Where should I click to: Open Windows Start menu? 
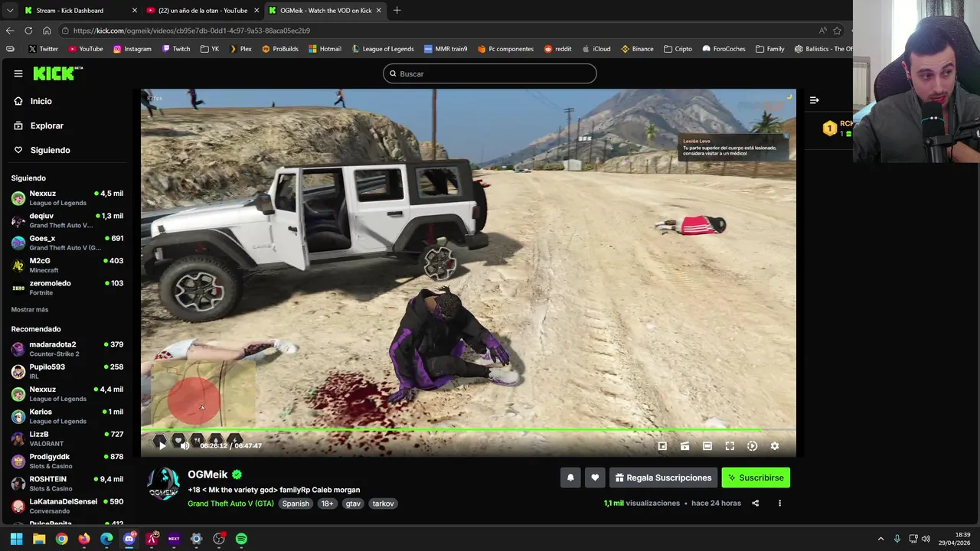tap(16, 539)
